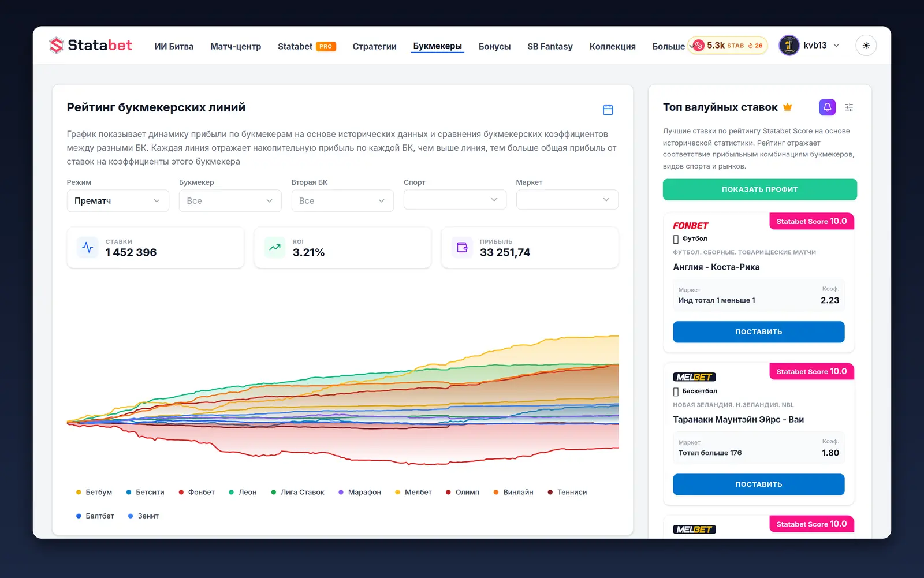
Task: Click the crown icon beside Топ валуйных ставок
Action: tap(788, 107)
